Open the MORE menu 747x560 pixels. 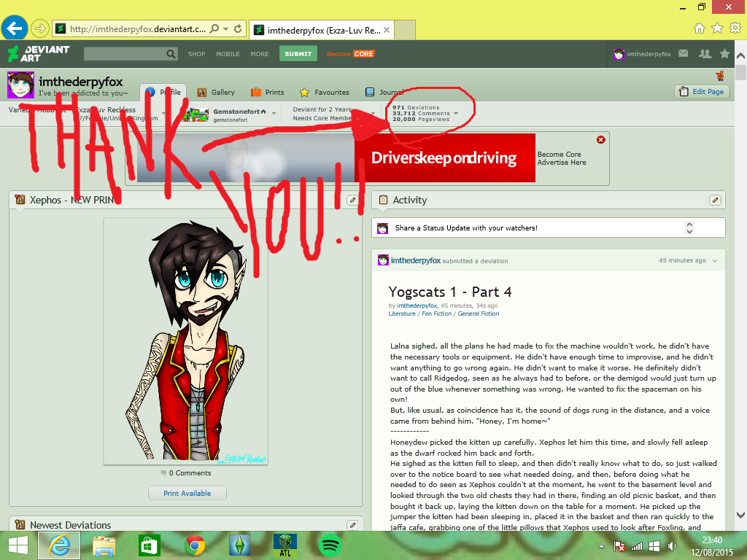point(260,54)
